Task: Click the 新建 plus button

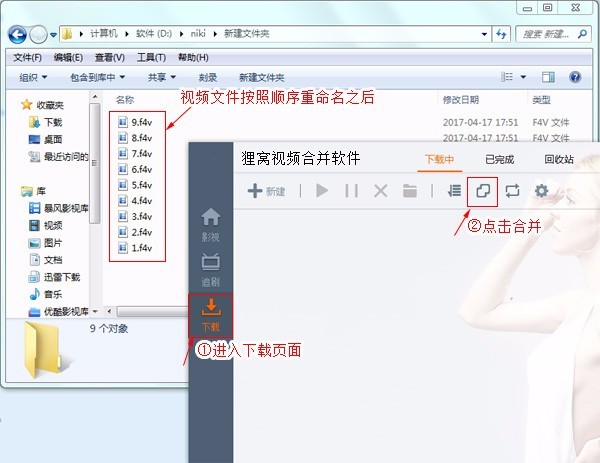Action: (266, 191)
